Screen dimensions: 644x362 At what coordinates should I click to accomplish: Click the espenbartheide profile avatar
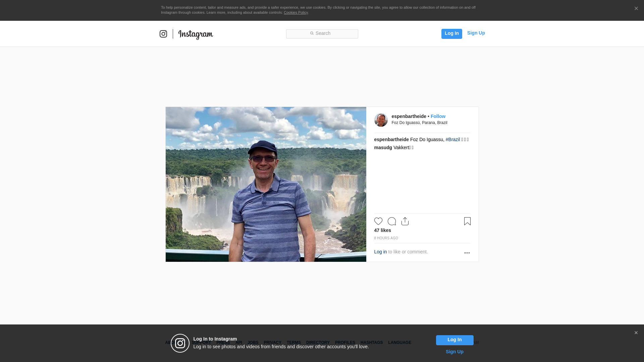(x=381, y=120)
